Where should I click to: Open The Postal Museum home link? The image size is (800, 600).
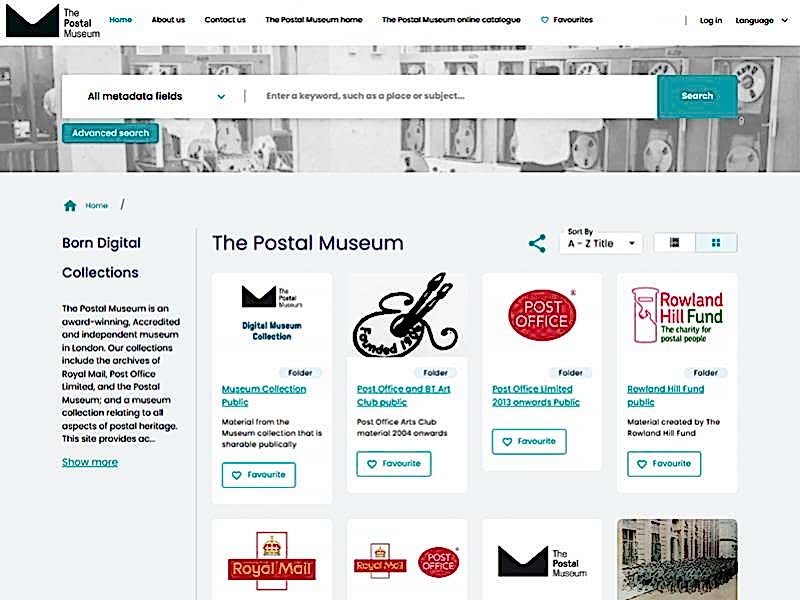coord(314,20)
